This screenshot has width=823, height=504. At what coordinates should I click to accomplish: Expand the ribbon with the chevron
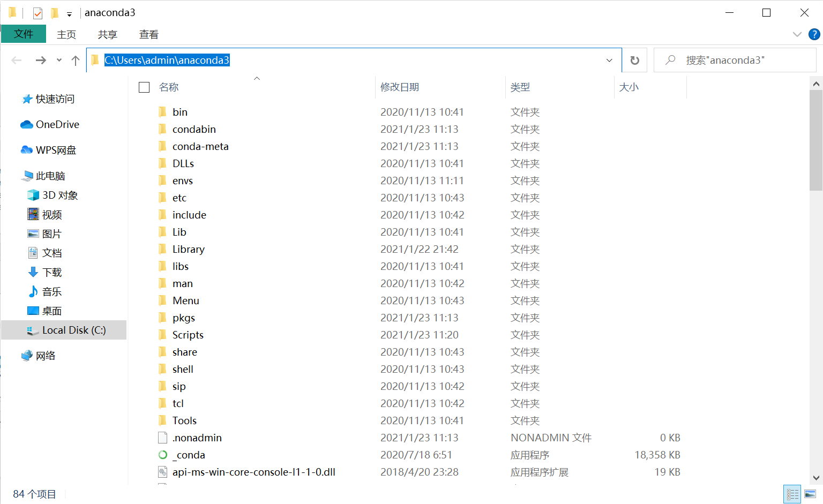[797, 34]
